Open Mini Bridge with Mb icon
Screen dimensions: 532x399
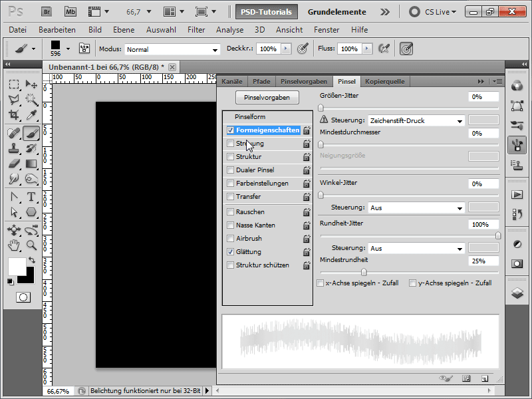pos(70,12)
